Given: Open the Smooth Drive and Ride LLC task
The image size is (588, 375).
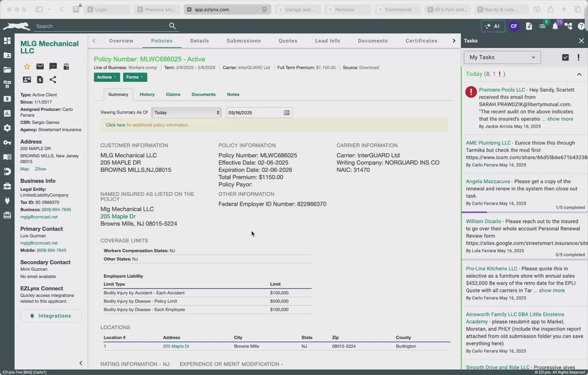Looking at the screenshot, I should coord(498,367).
